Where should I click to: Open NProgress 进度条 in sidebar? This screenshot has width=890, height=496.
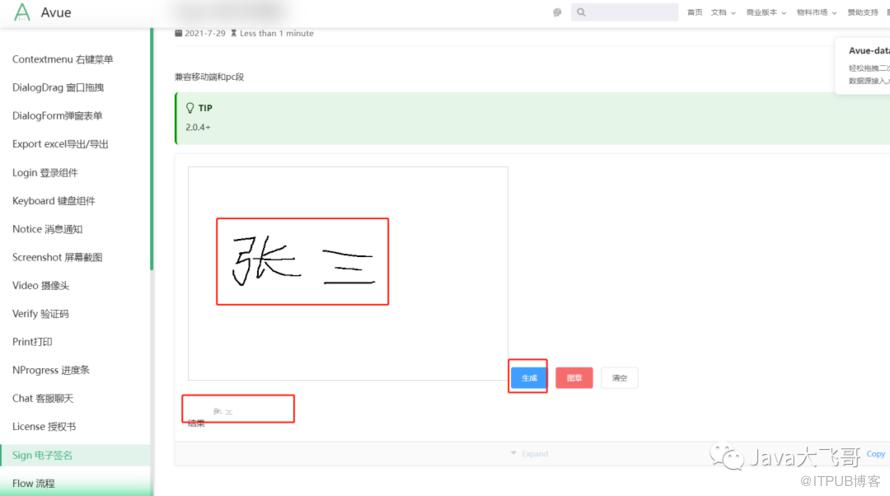pos(51,370)
